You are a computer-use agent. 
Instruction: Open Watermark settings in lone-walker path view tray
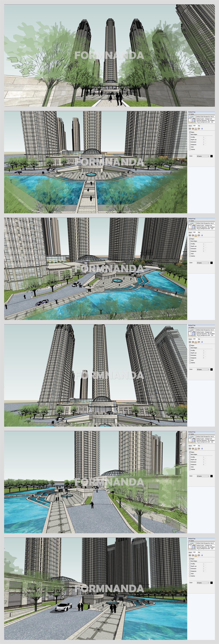pyautogui.click(x=199, y=449)
